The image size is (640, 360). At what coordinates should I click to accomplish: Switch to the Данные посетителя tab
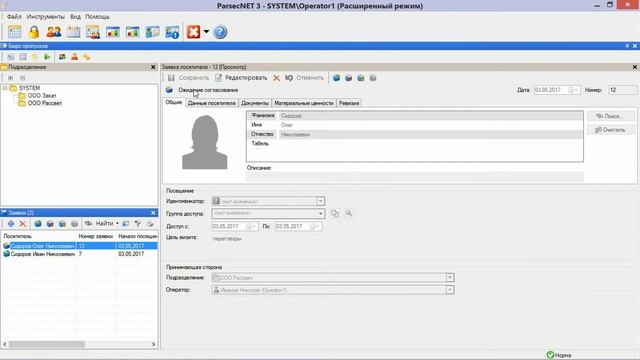[211, 103]
